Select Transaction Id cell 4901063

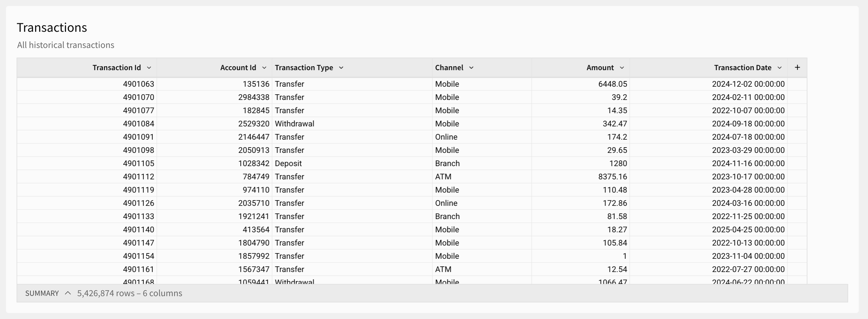138,84
